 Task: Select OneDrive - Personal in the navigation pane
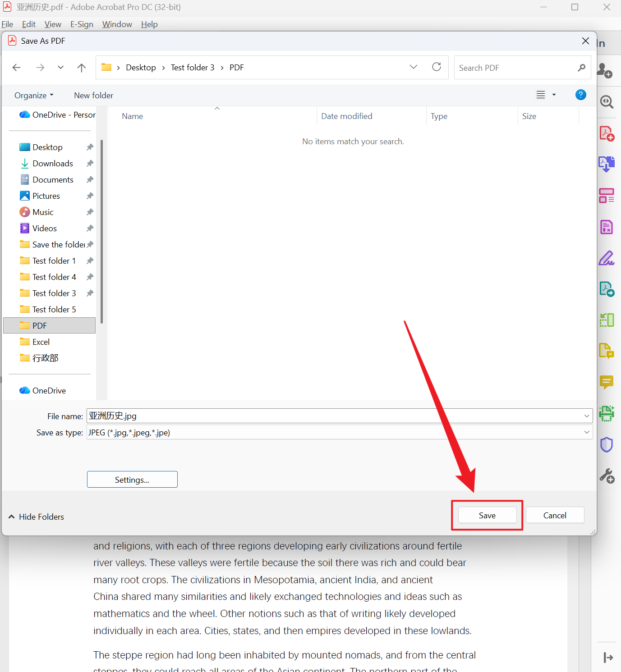point(57,115)
